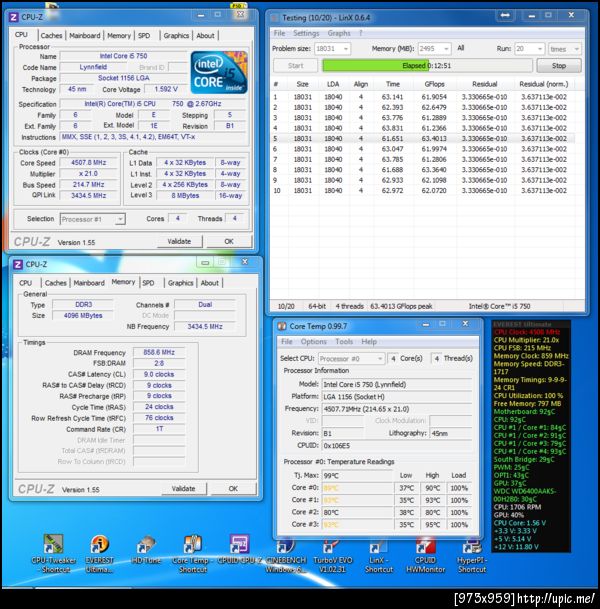Screen dimensions: 600x609
Task: Click NB Frequency 3434.5 MHz value
Action: coord(205,327)
